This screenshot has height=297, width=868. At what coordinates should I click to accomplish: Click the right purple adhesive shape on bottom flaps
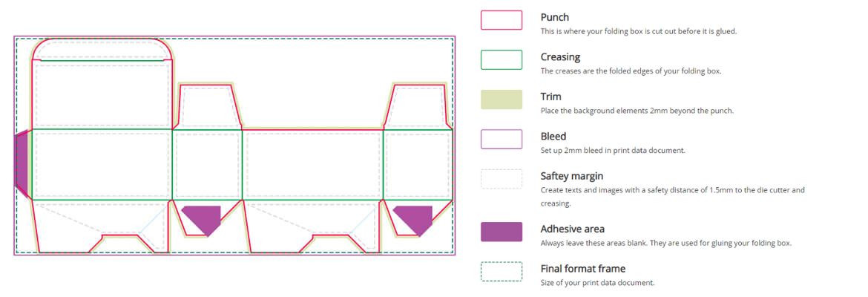point(415,218)
